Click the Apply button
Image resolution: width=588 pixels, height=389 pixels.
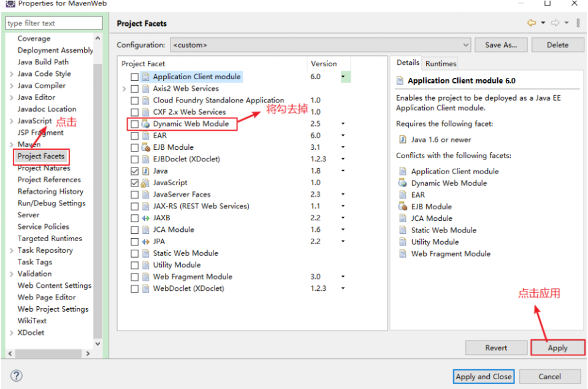[x=557, y=348]
